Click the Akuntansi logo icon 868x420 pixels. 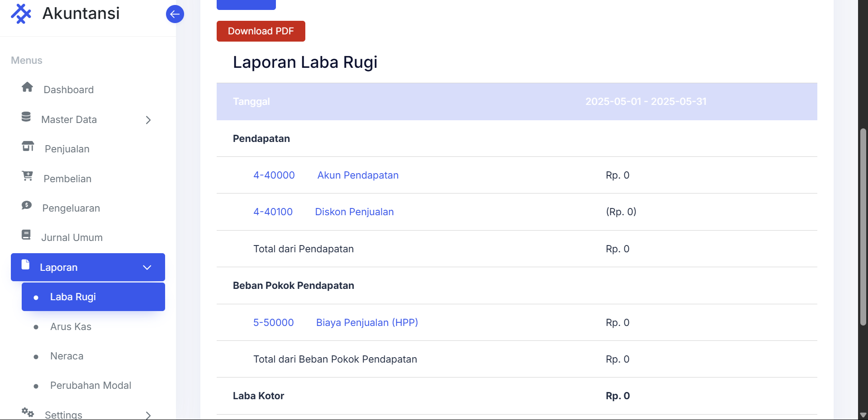coord(21,14)
